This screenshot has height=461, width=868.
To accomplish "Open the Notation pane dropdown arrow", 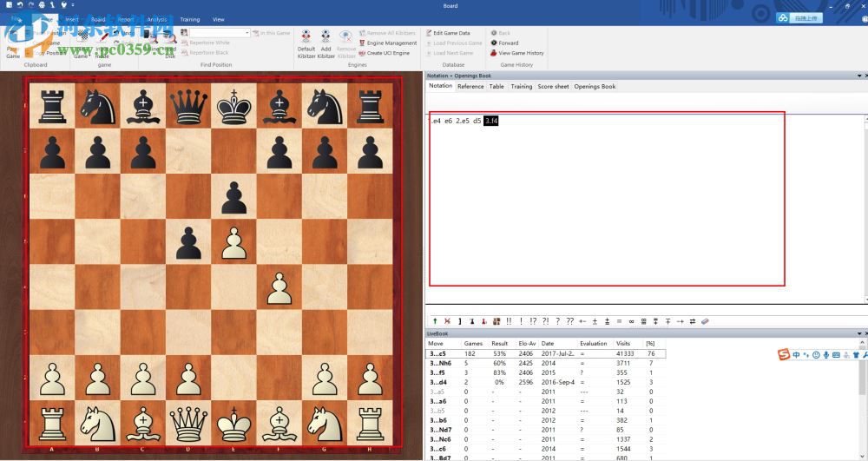I will click(859, 76).
